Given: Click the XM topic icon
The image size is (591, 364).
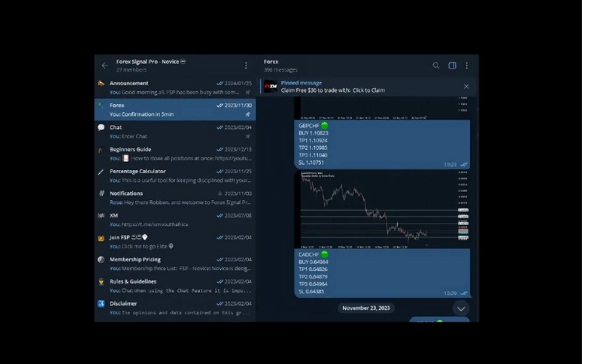Looking at the screenshot, I should pos(101,215).
